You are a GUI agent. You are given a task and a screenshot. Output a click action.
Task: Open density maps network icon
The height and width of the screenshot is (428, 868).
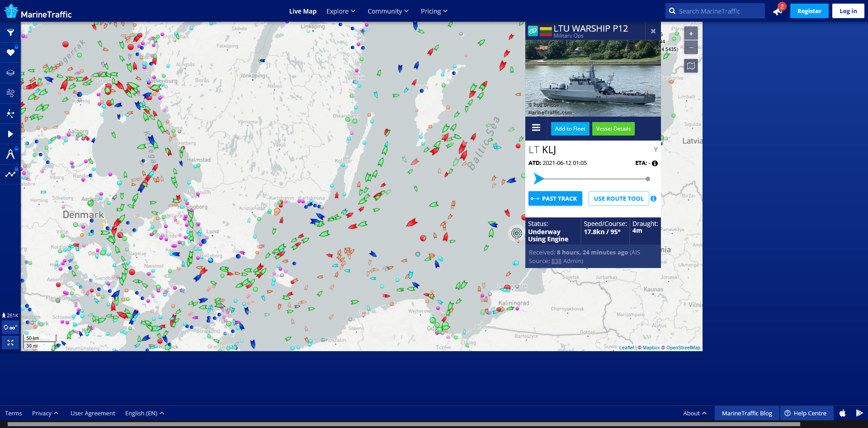click(10, 113)
